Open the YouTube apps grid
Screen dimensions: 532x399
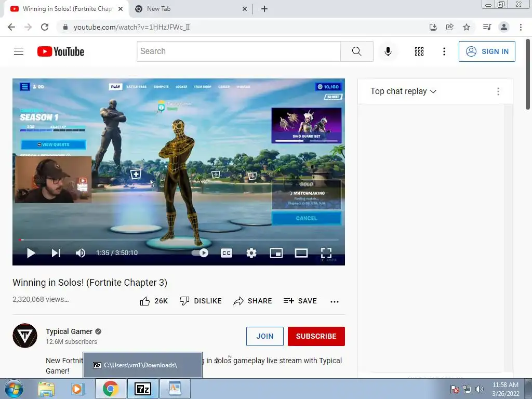419,51
